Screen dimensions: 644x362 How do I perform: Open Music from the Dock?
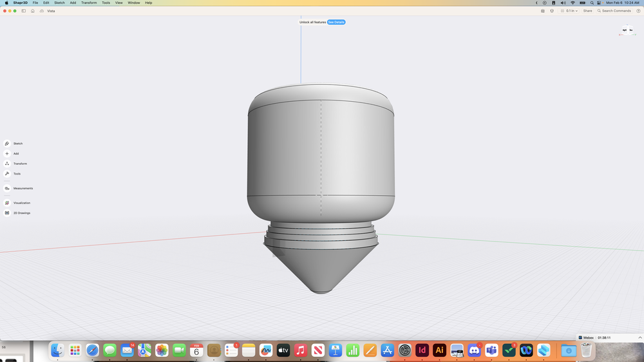(301, 350)
